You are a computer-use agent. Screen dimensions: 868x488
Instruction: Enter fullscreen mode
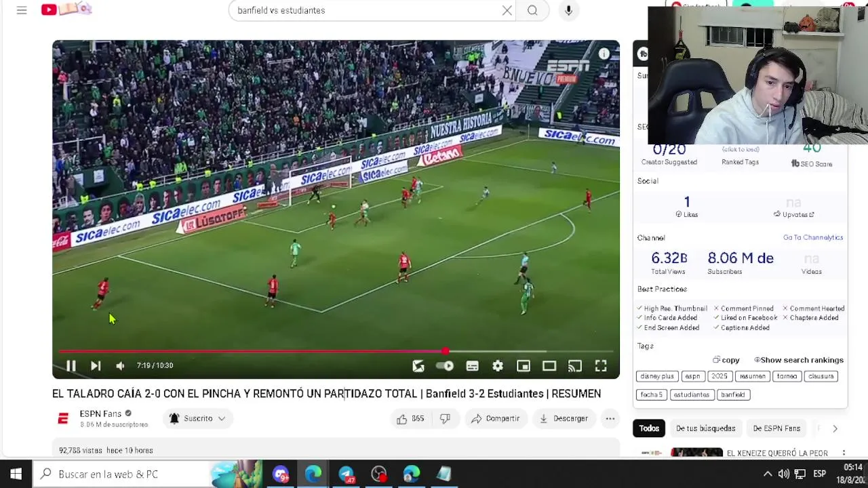[601, 366]
